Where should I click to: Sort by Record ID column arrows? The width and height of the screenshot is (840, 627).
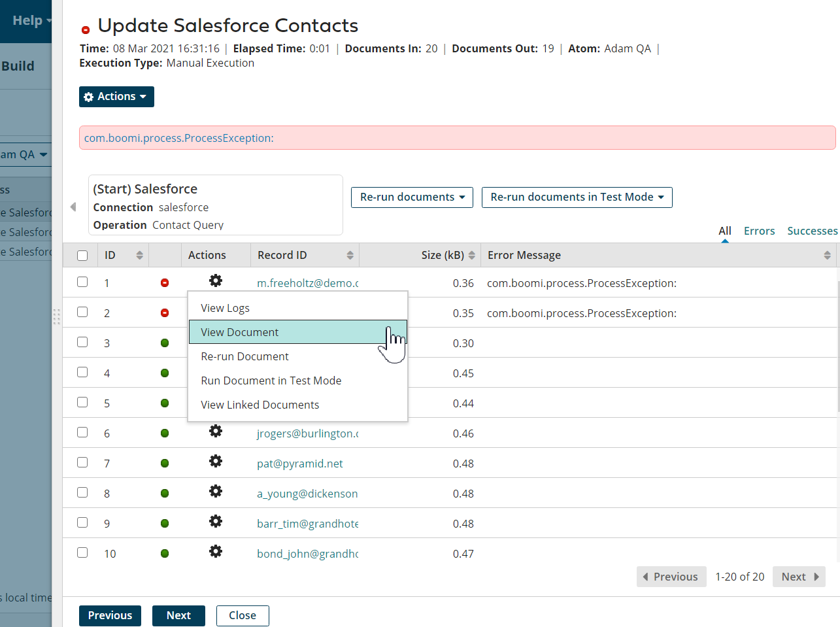[350, 256]
